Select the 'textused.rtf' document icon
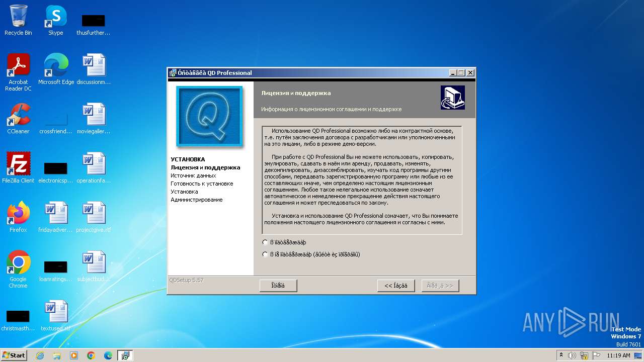The image size is (644, 362). click(x=56, y=316)
